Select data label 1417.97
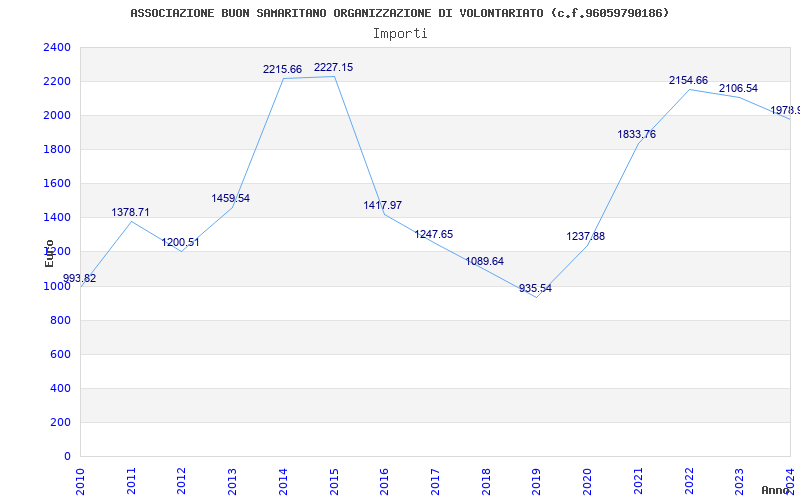The height and width of the screenshot is (500, 800). [x=383, y=205]
